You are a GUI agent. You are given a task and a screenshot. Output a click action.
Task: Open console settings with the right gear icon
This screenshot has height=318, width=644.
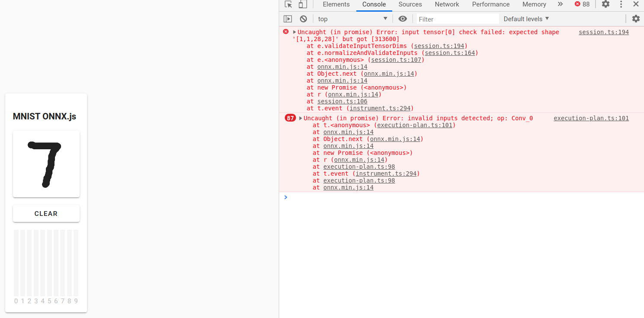[x=636, y=19]
